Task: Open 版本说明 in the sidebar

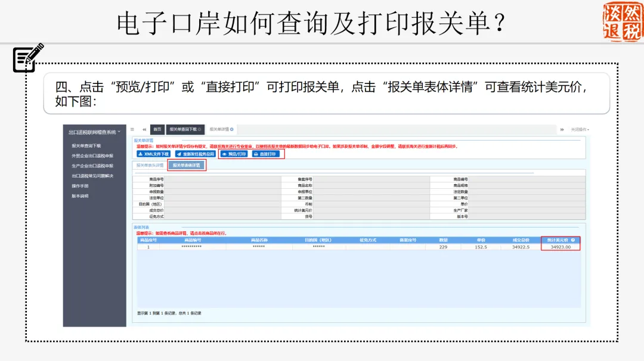Action: (80, 196)
